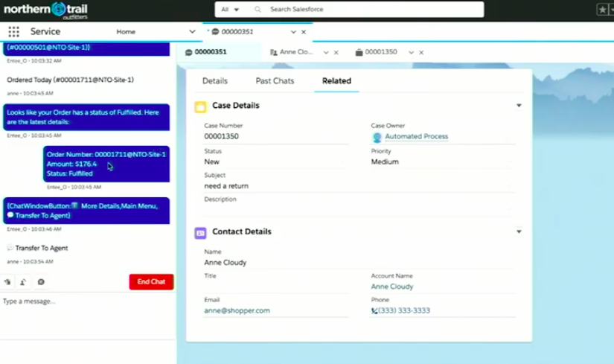Click the second chat action icon next to transfer

pos(23,281)
